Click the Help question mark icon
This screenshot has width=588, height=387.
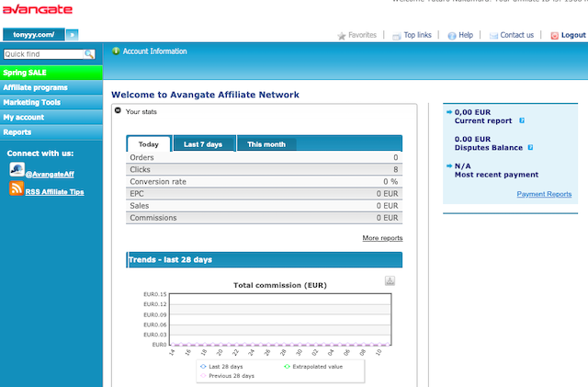[452, 36]
